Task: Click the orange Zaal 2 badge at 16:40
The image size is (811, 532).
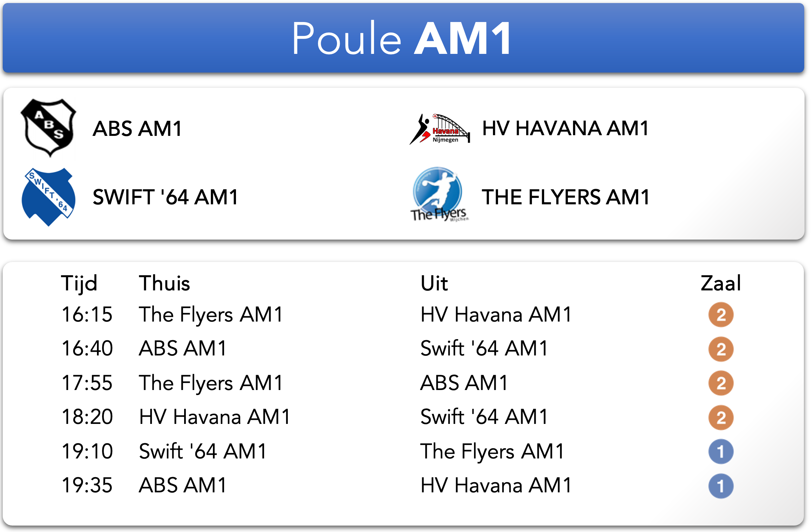Action: [721, 349]
